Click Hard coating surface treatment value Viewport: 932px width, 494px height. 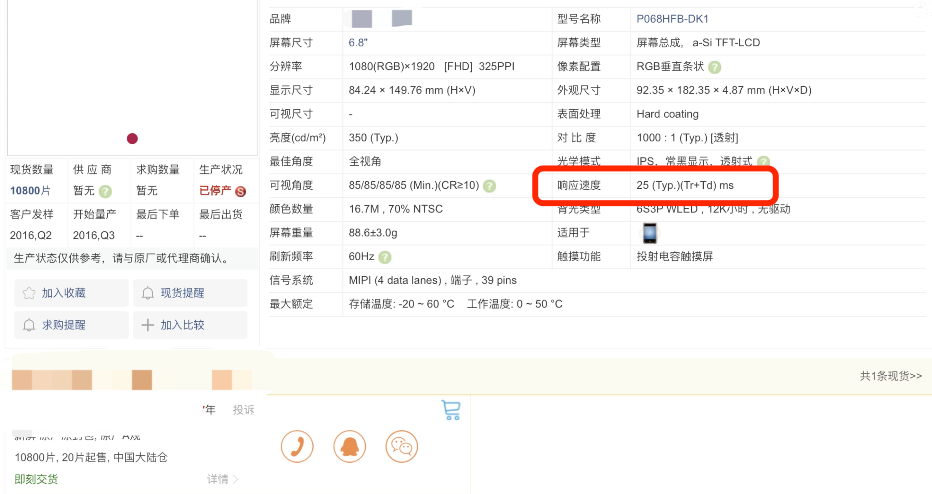[x=667, y=114]
